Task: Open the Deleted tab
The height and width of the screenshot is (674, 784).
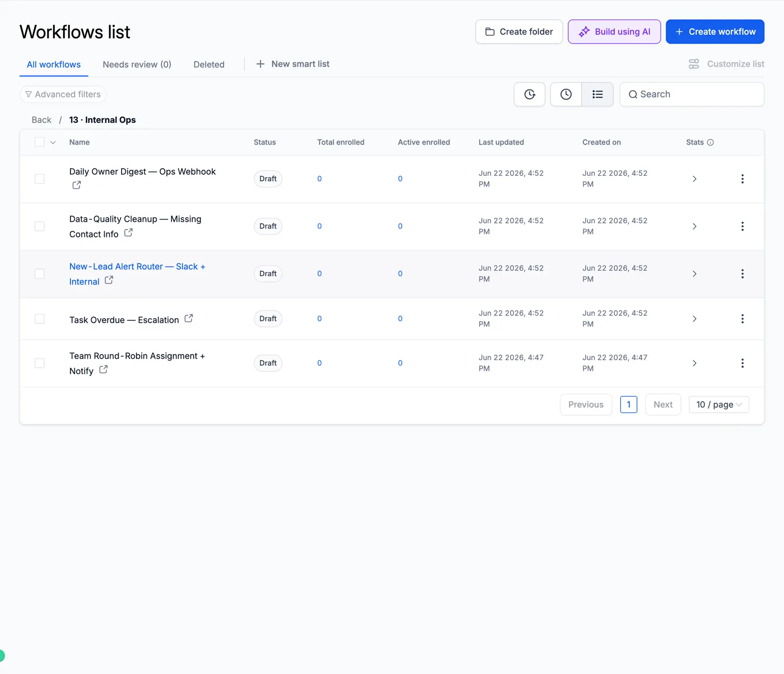Action: coord(209,65)
